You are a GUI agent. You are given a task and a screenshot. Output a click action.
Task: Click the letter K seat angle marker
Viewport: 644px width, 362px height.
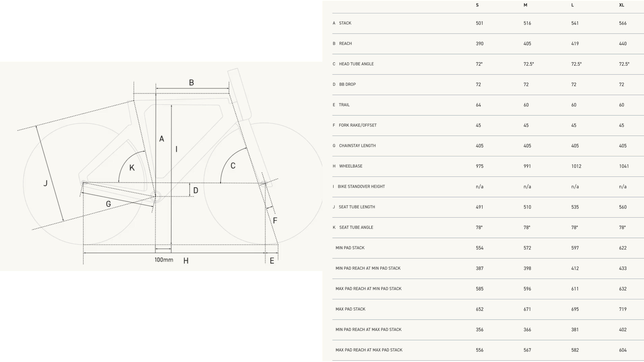(132, 168)
